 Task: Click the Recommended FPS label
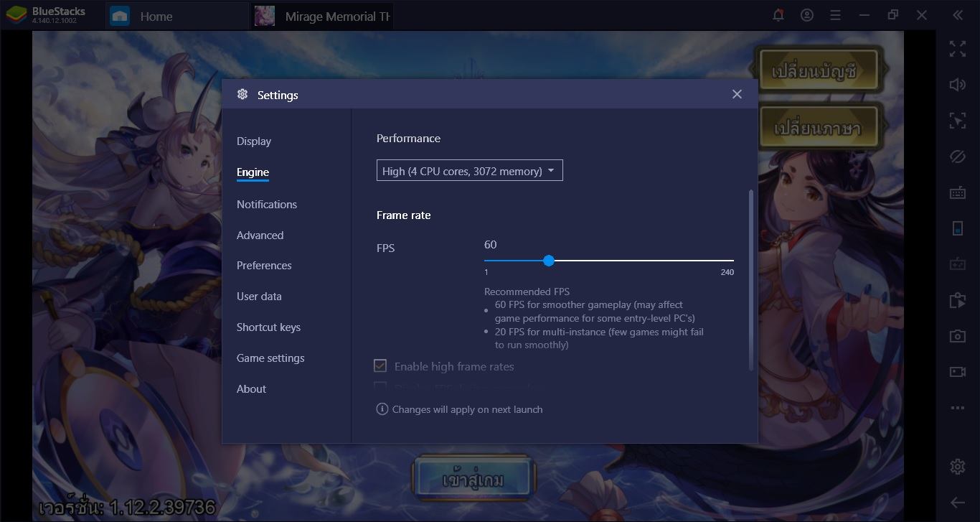pyautogui.click(x=527, y=292)
